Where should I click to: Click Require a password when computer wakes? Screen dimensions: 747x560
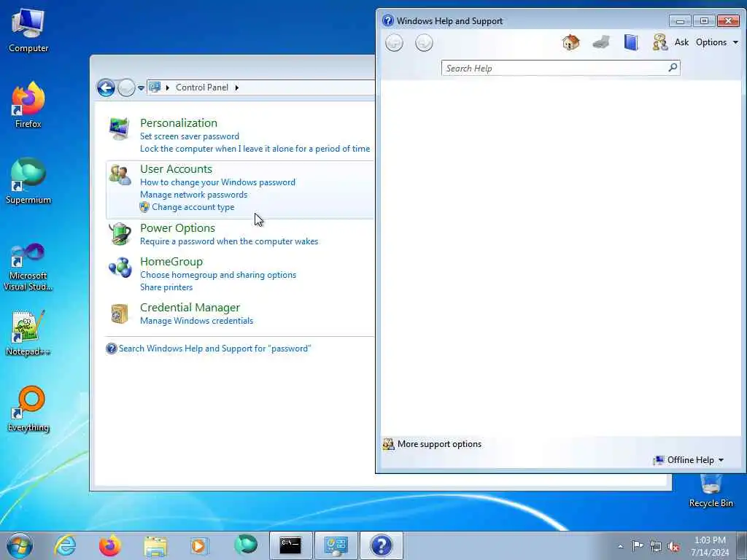[x=229, y=241]
